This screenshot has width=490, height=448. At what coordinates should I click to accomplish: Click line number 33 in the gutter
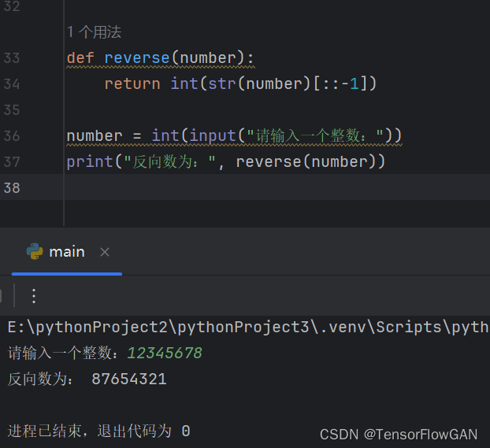tap(12, 57)
